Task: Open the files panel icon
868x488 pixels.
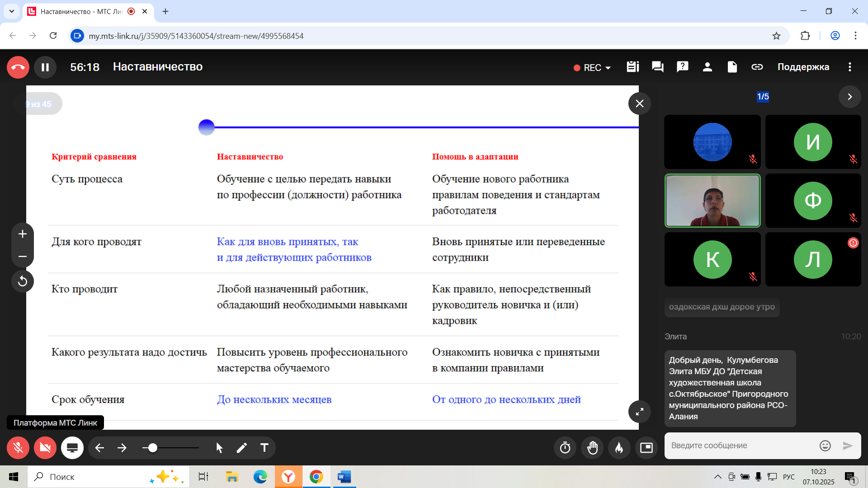Action: [732, 67]
